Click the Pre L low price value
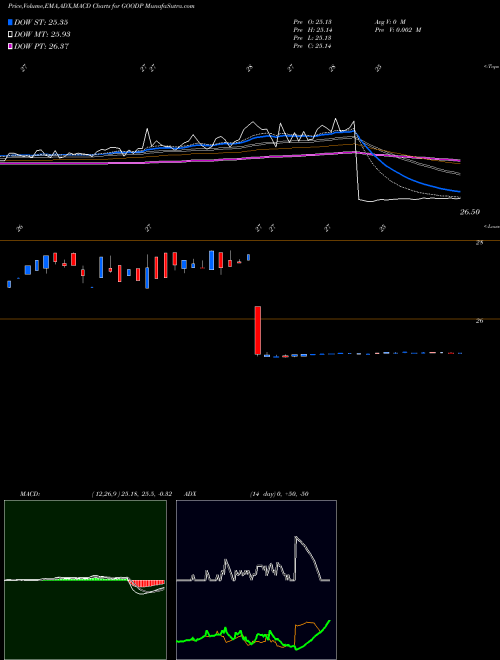Viewport: 500px width, 660px height. click(312, 38)
